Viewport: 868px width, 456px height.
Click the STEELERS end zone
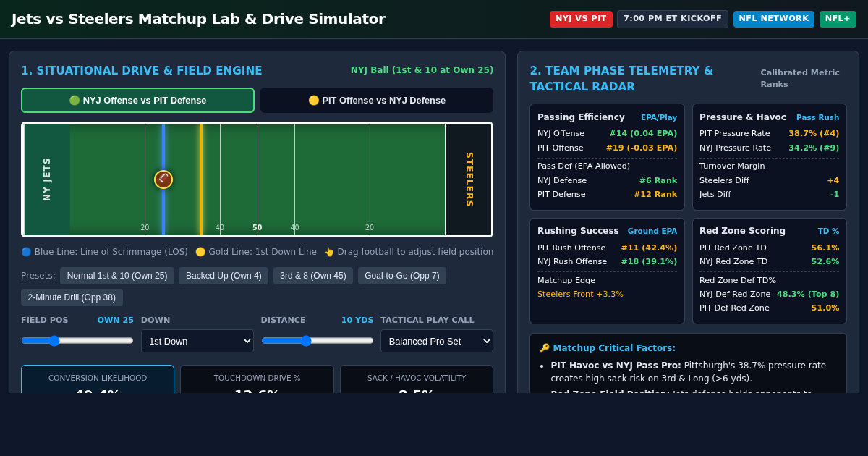tap(469, 180)
